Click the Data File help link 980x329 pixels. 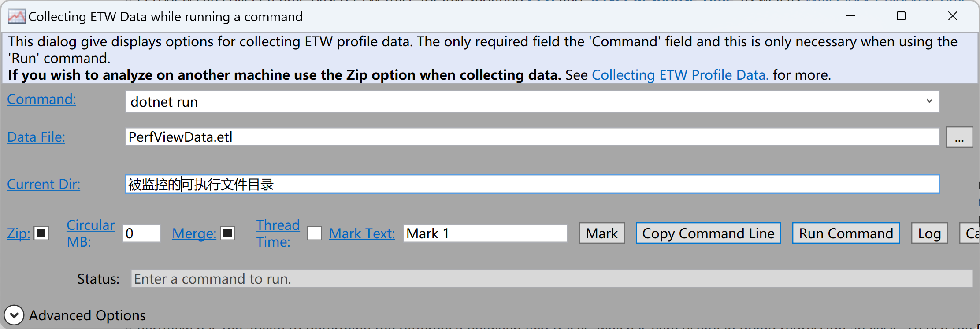(36, 137)
